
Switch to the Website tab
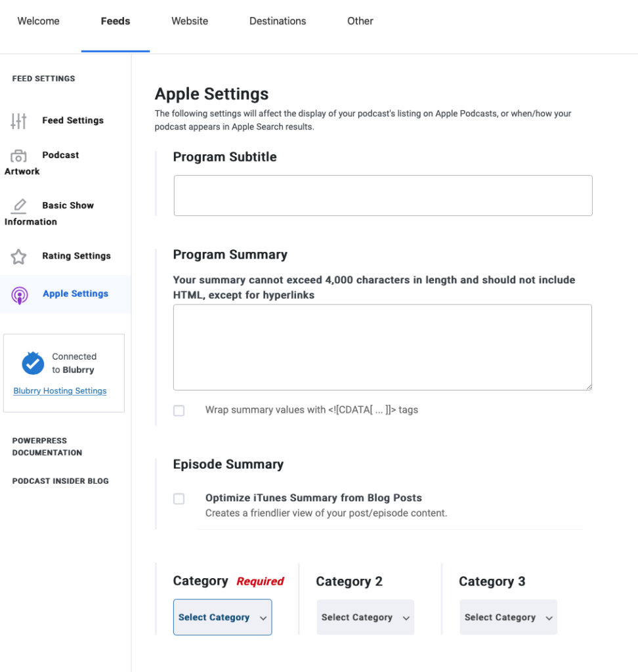pos(190,21)
